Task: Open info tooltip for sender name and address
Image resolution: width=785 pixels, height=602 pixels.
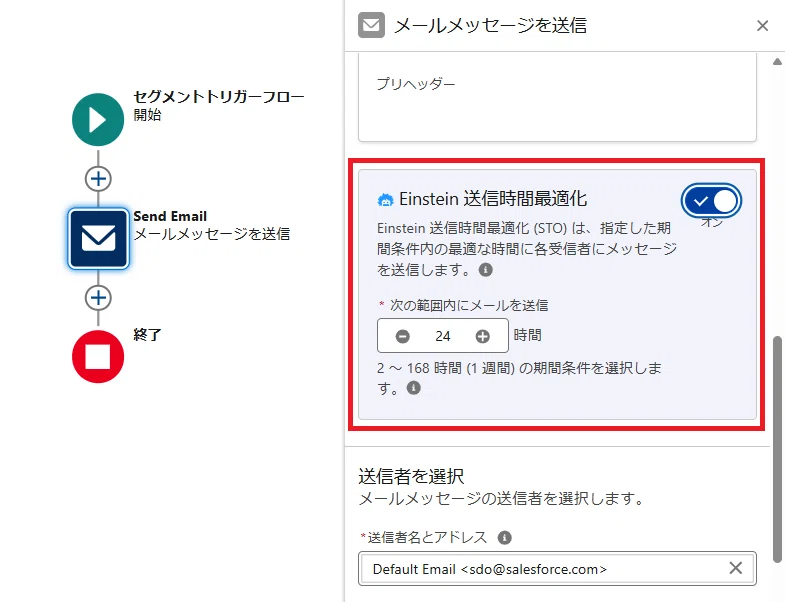Action: [505, 537]
